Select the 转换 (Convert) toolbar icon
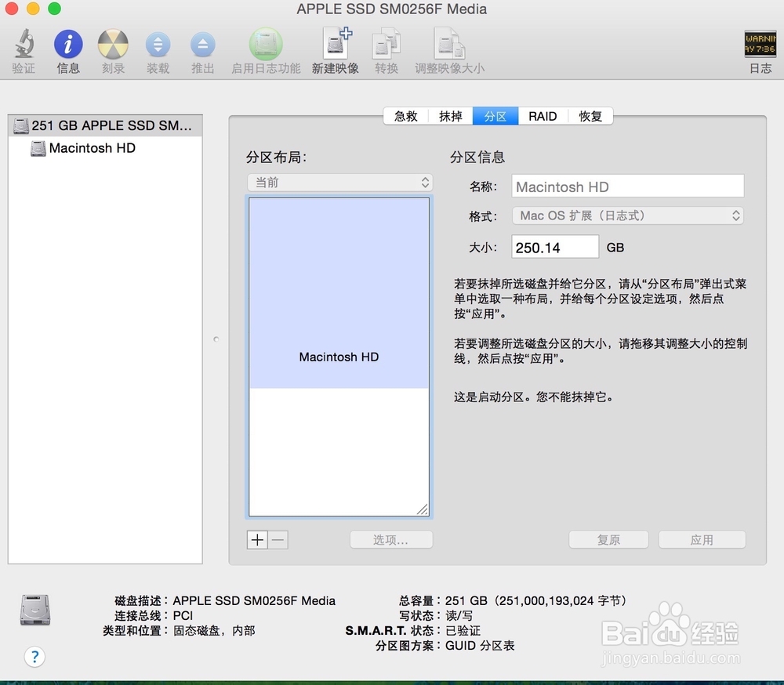This screenshot has width=784, height=685. click(x=386, y=49)
